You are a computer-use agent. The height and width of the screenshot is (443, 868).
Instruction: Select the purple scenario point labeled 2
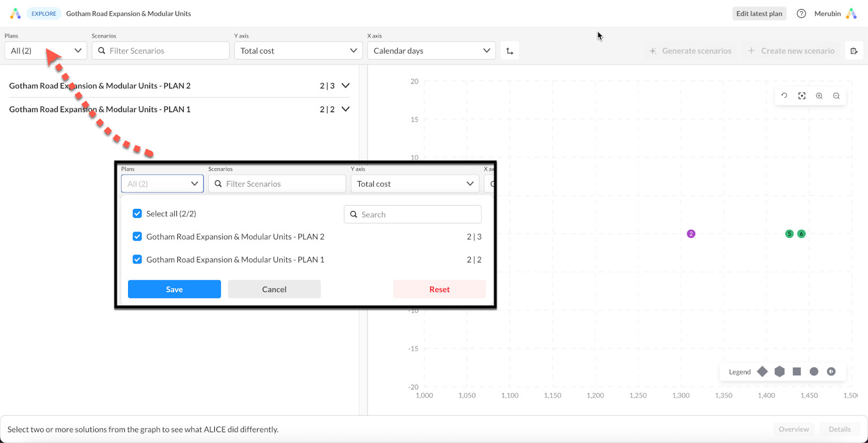coord(691,234)
